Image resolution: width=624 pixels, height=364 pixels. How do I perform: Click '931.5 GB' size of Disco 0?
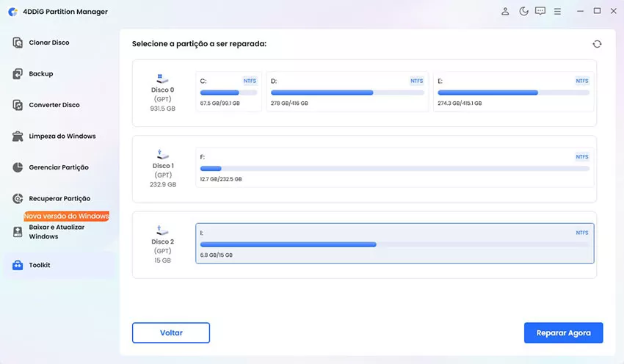(x=162, y=109)
